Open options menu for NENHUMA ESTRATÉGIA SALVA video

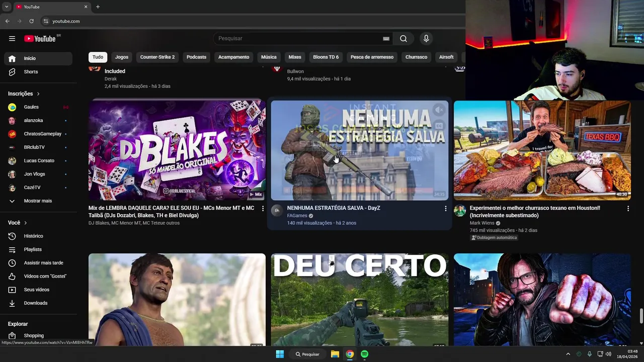[445, 209]
